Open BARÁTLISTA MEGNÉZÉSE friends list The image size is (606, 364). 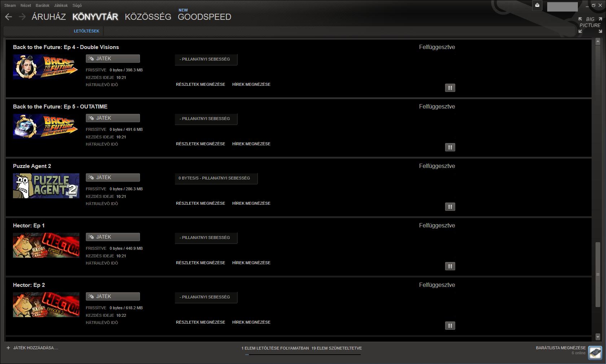(561, 348)
